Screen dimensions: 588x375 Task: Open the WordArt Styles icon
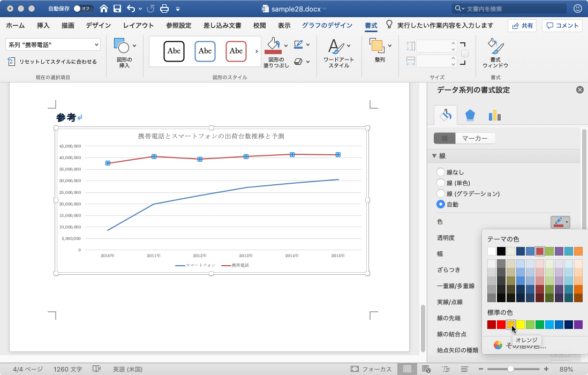point(336,46)
